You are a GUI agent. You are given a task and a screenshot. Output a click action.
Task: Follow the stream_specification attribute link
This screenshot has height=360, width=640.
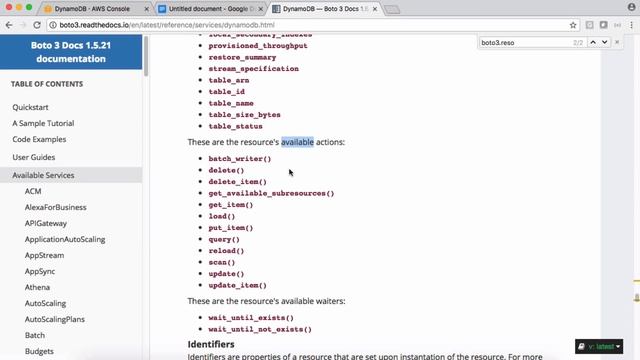(253, 69)
